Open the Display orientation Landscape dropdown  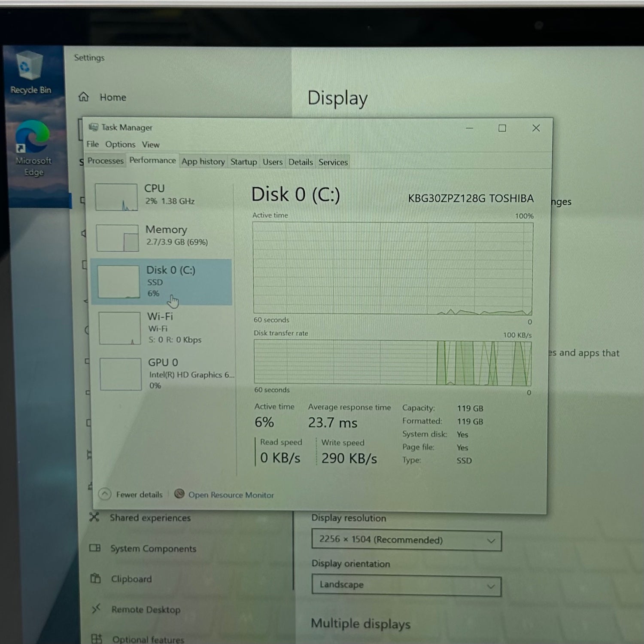click(x=406, y=586)
